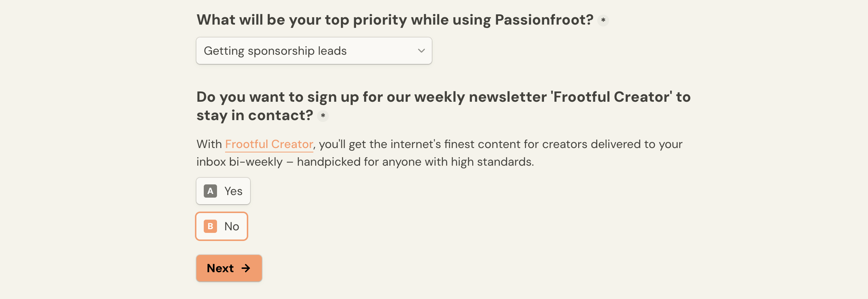Select 'Yes' for the newsletter signup

[223, 191]
